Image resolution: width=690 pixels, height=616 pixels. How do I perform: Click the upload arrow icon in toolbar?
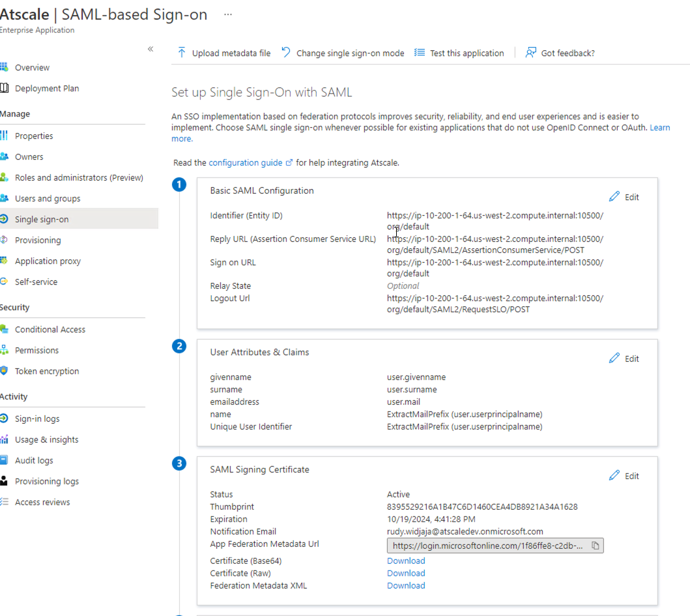coord(181,52)
